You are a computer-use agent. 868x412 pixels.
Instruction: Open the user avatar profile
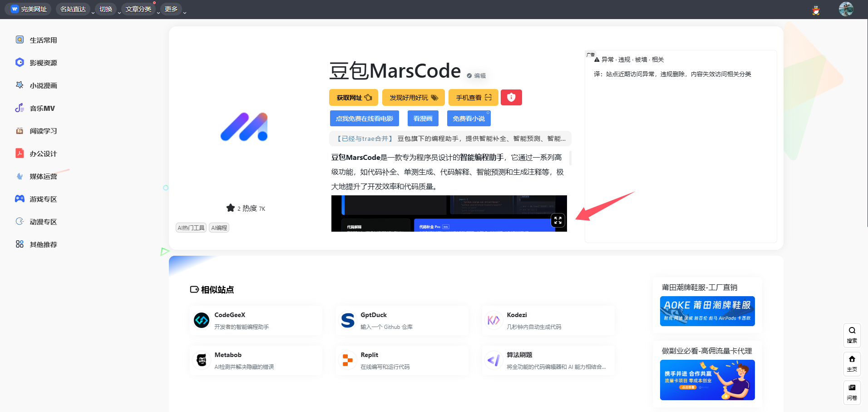(846, 9)
